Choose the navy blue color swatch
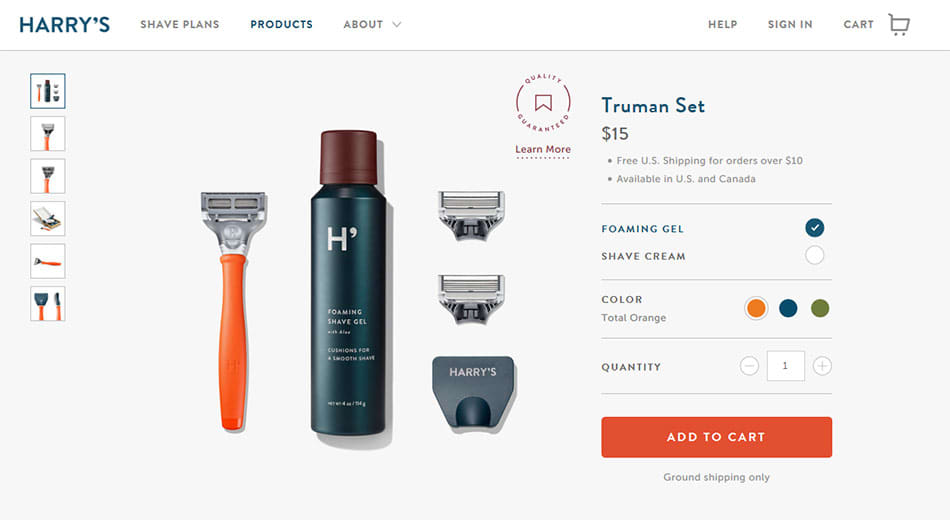950x520 pixels. tap(788, 308)
